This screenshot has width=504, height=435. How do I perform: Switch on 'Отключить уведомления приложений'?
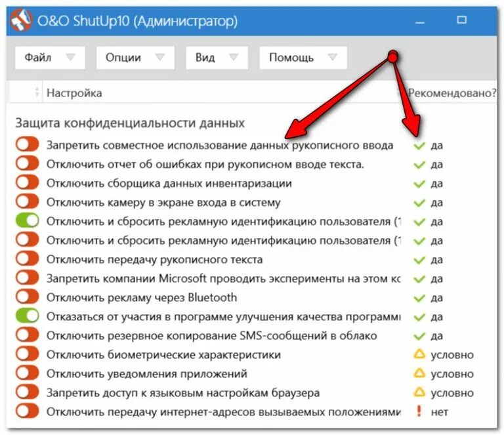28,373
